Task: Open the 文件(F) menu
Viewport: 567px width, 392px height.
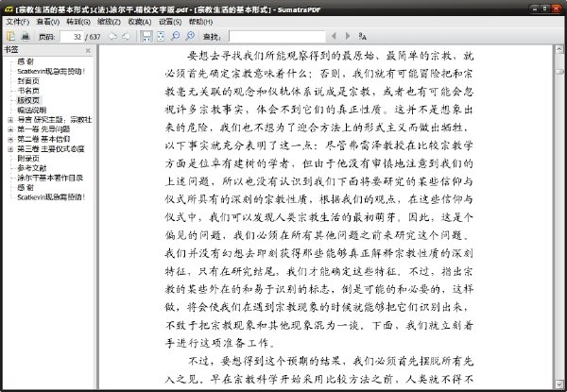Action: [x=17, y=22]
